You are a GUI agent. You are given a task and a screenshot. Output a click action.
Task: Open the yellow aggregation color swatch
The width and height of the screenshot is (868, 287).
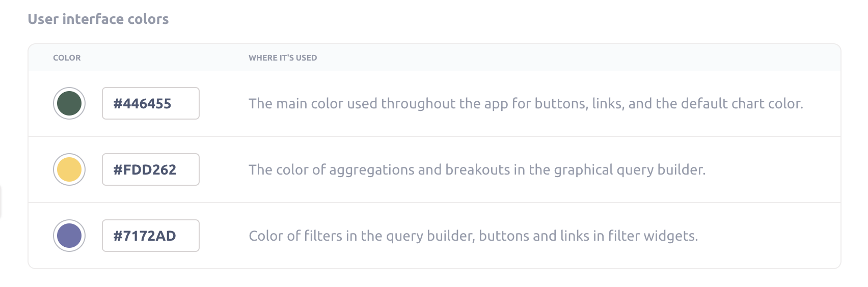pyautogui.click(x=69, y=169)
